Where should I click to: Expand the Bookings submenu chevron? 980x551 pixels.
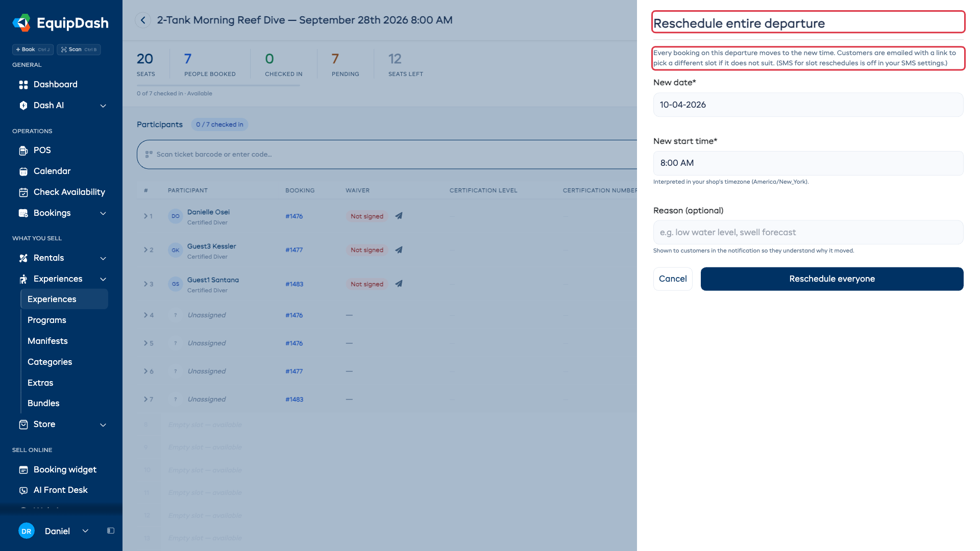103,213
